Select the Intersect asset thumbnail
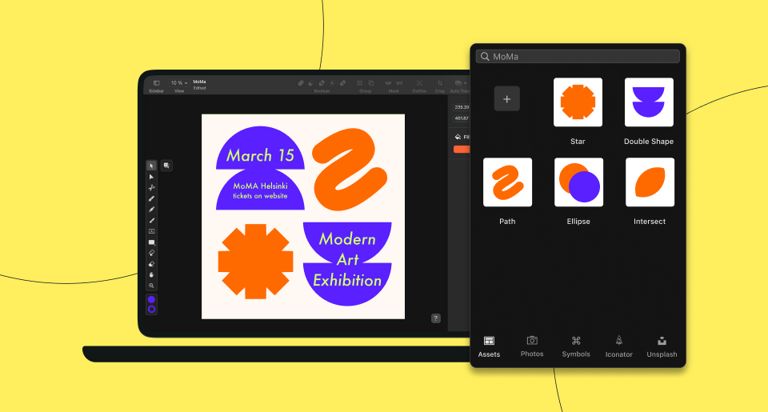 (x=649, y=182)
